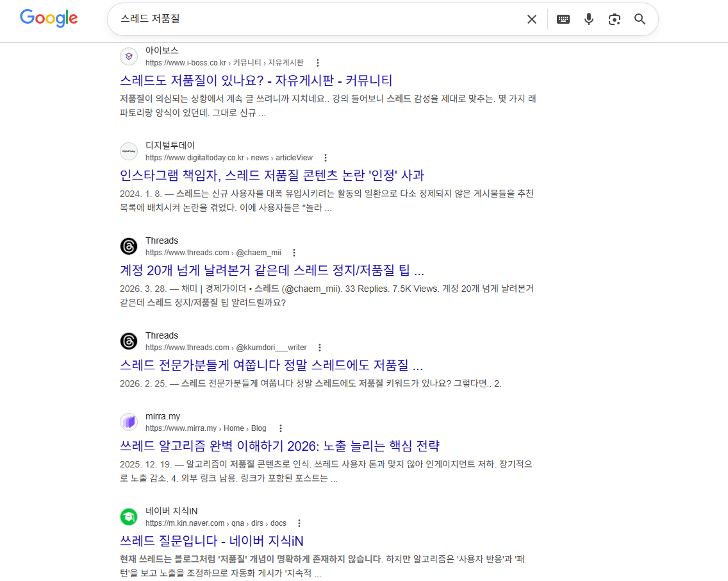Click the snippet starting '현재 쓰레드는 블로그처럼'
728x581 pixels.
click(322, 566)
